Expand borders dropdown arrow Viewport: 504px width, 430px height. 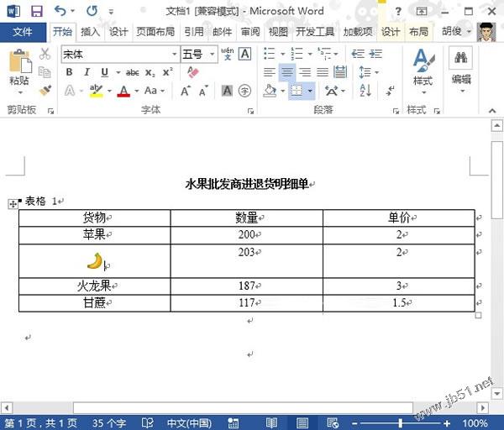(310, 91)
